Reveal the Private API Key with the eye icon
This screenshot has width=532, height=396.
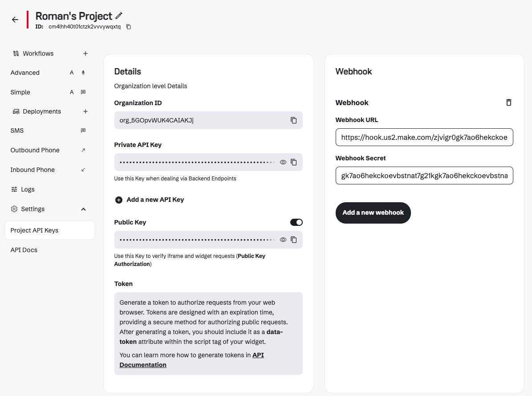[x=283, y=162]
